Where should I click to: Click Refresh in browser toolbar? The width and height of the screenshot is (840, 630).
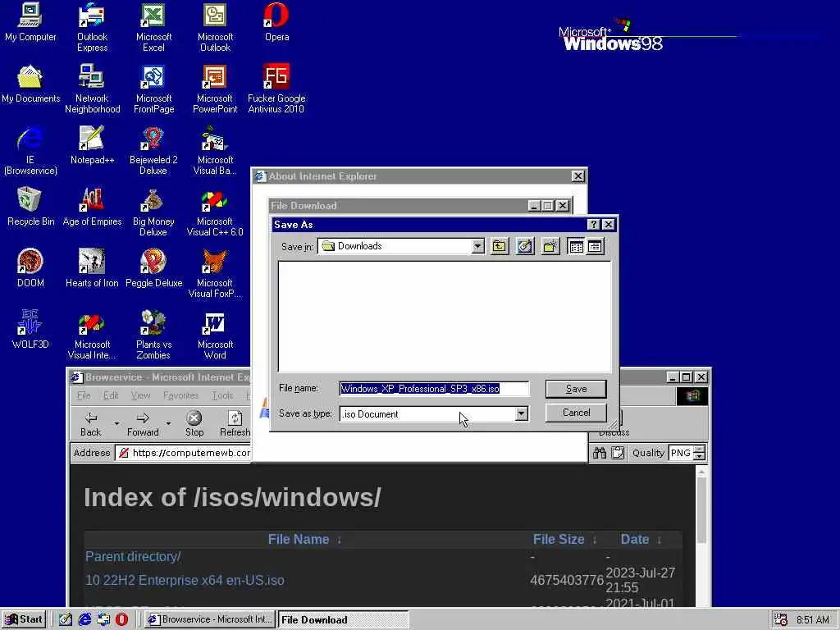tap(235, 424)
